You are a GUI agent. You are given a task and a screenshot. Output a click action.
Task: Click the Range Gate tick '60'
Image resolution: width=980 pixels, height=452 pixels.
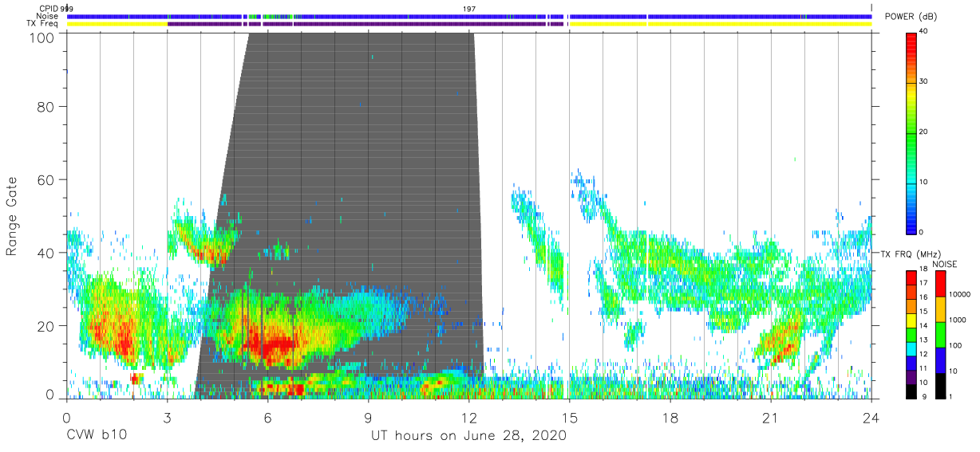46,179
